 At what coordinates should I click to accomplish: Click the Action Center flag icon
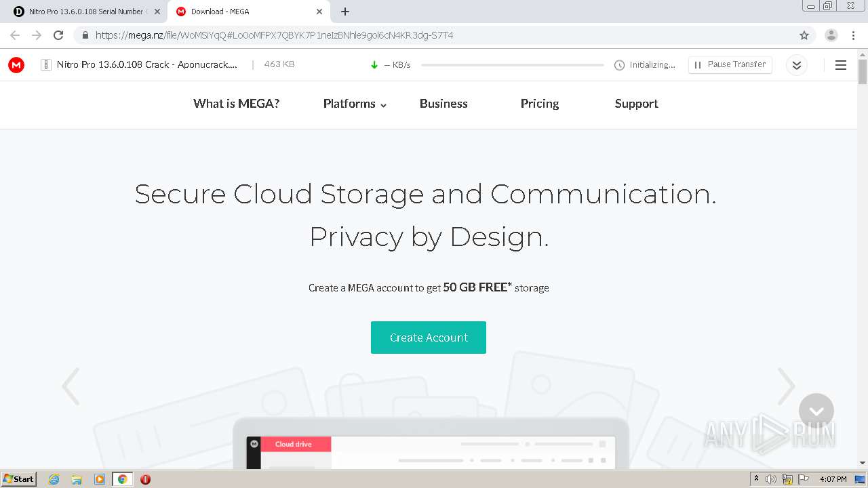click(804, 479)
